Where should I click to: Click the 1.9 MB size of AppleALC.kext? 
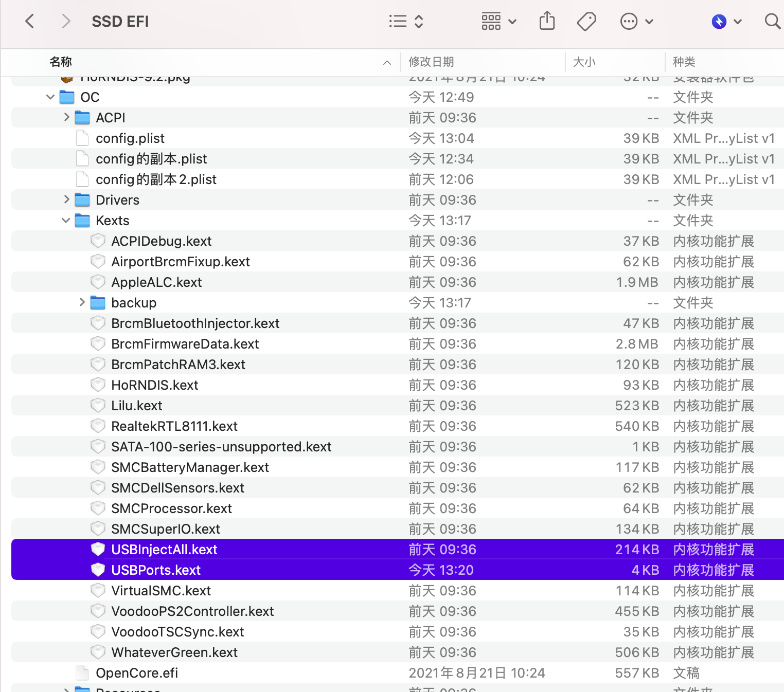coord(637,282)
